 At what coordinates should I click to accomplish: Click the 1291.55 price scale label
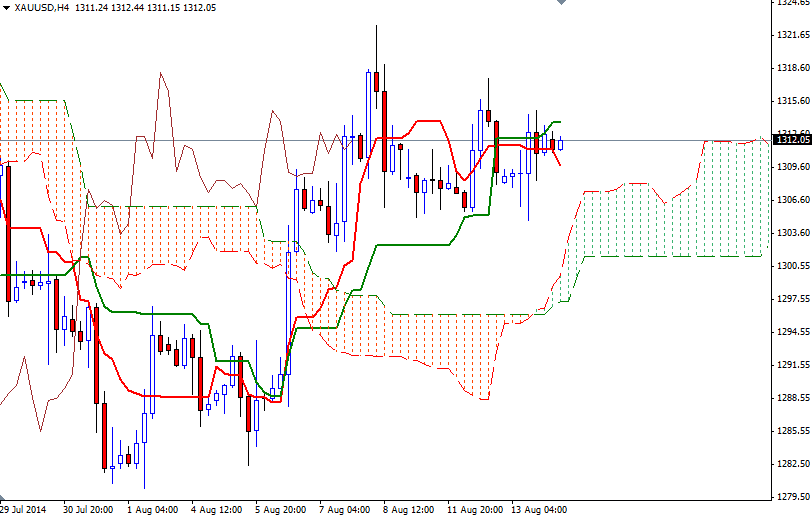click(x=793, y=365)
